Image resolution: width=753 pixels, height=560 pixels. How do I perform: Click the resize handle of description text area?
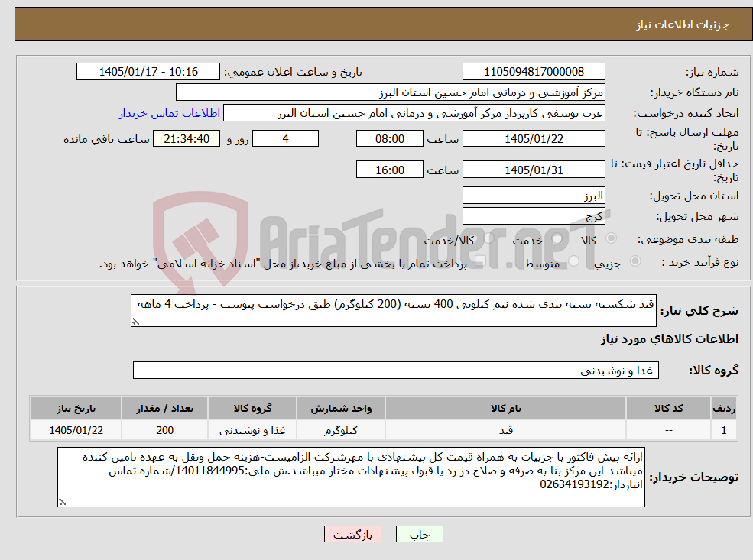tap(135, 322)
